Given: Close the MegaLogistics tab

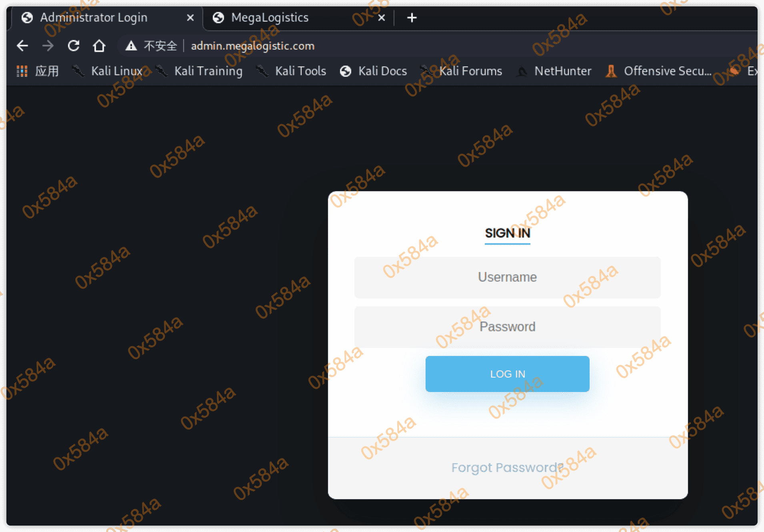Looking at the screenshot, I should (382, 18).
